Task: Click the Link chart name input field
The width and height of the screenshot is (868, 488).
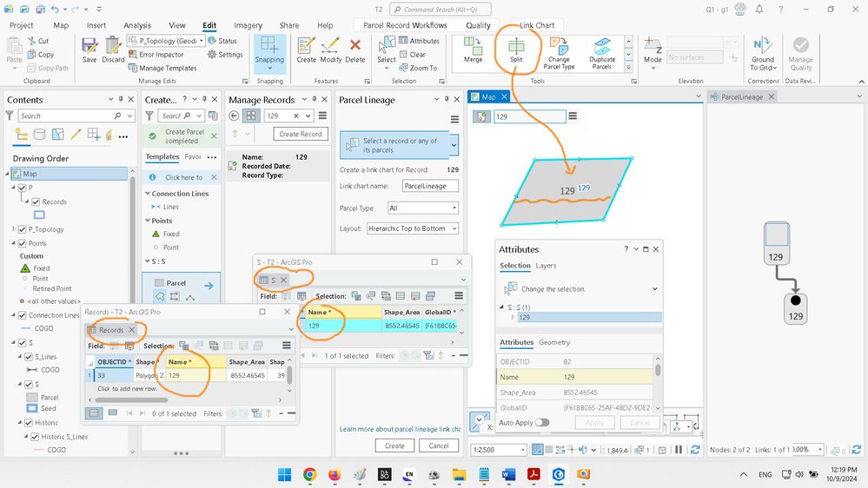Action: pyautogui.click(x=429, y=186)
